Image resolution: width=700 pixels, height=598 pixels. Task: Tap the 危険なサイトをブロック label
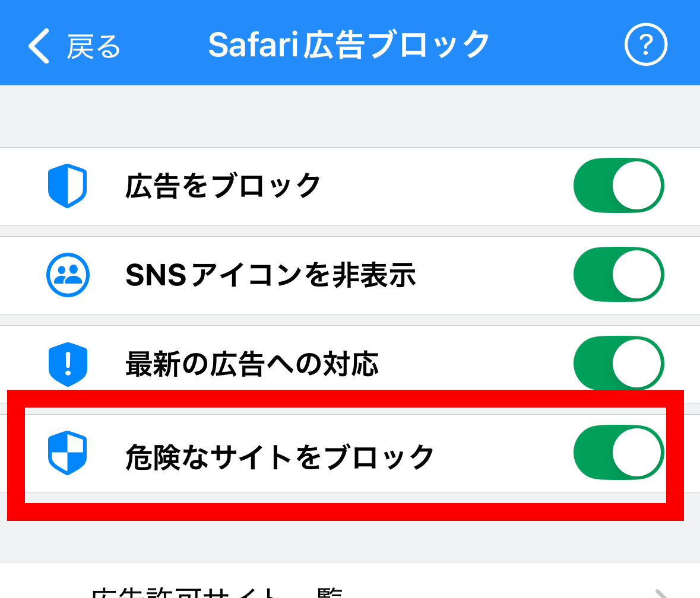[x=280, y=457]
